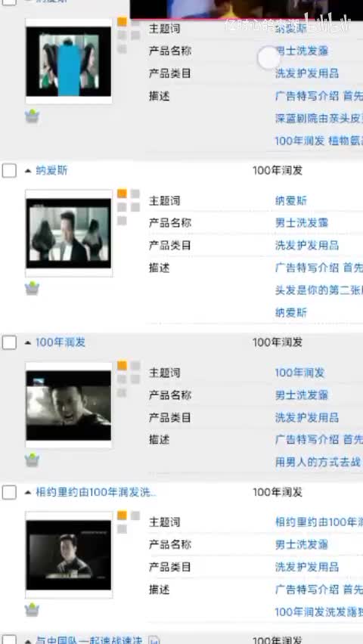Collapse the 纳爱斯 record with its triangle
This screenshot has width=363, height=644.
(x=28, y=171)
